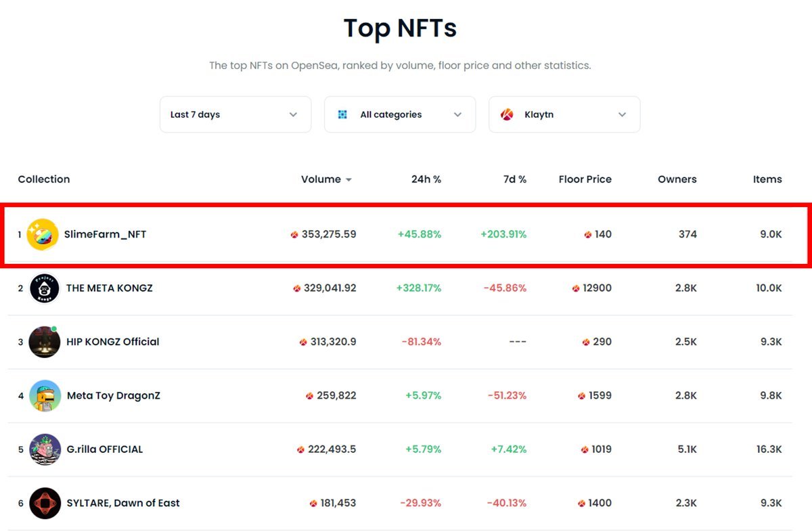812x532 pixels.
Task: Click the Klay icon beside floor price 12900
Action: 576,288
